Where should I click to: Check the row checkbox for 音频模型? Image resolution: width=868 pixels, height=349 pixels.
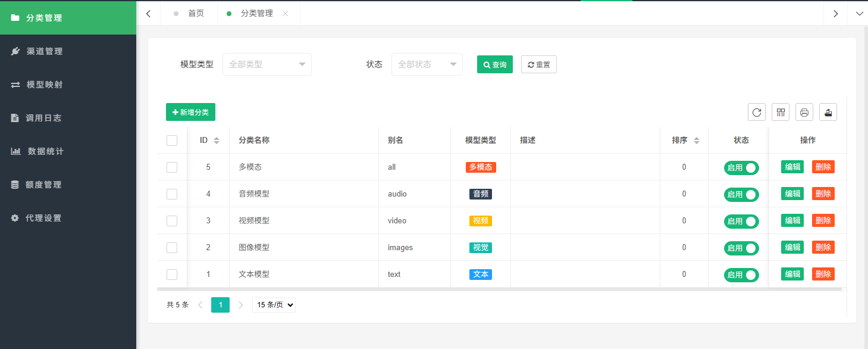[172, 194]
